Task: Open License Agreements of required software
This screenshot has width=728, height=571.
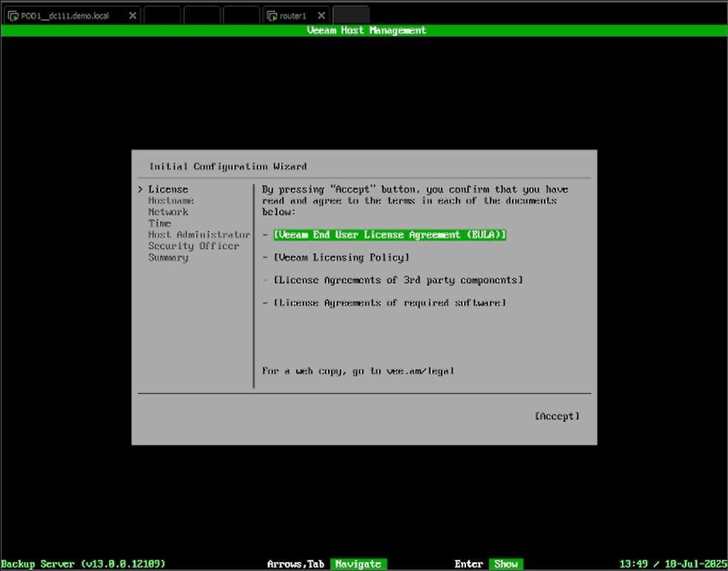Action: coord(390,303)
